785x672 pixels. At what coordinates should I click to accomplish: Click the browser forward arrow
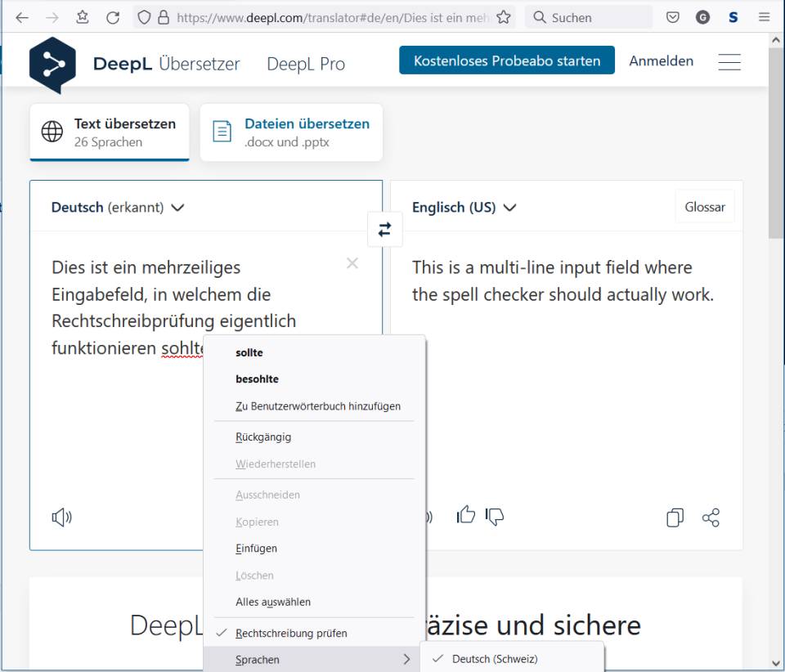pyautogui.click(x=52, y=18)
